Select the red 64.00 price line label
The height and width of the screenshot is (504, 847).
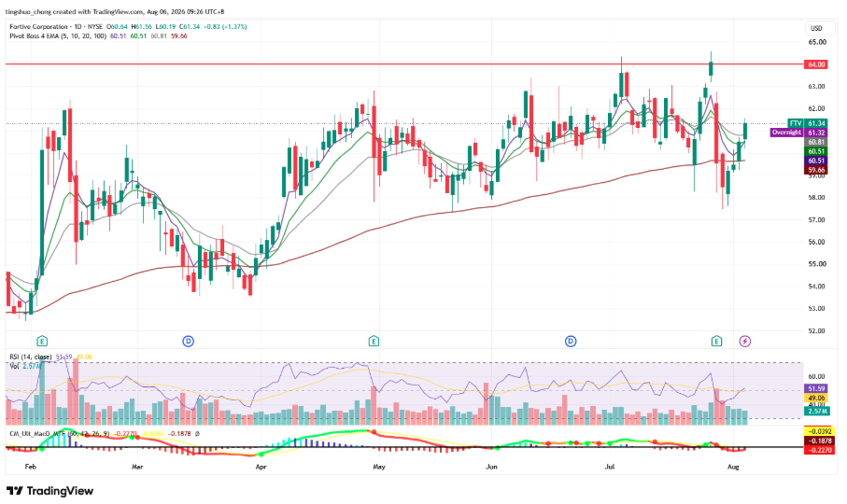coord(816,64)
